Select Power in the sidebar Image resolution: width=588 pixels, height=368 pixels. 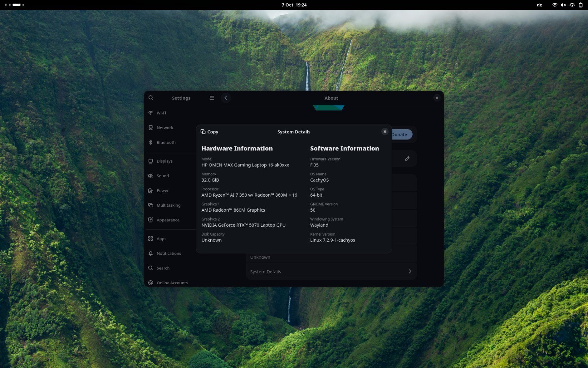pos(170,190)
